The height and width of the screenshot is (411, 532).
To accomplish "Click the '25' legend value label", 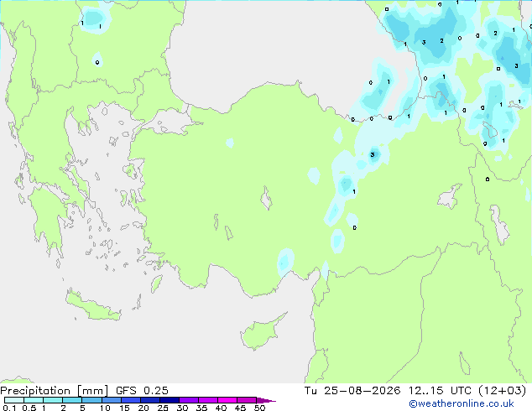I will (163, 408).
